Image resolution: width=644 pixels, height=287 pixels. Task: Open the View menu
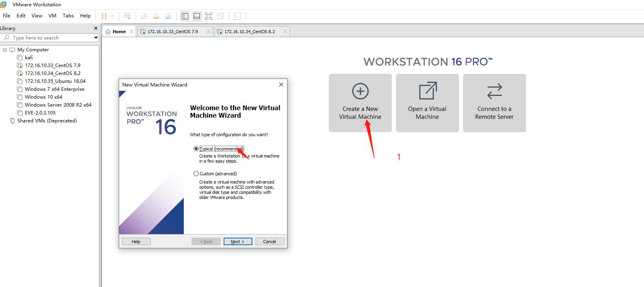pyautogui.click(x=37, y=16)
